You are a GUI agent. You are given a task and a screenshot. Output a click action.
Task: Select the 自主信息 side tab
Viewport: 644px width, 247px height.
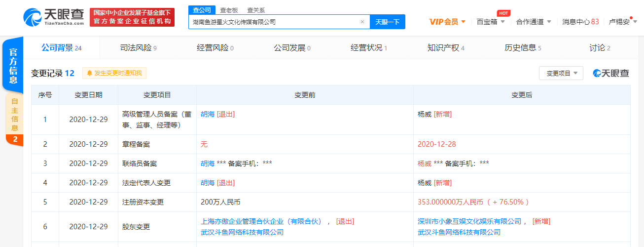[x=14, y=120]
